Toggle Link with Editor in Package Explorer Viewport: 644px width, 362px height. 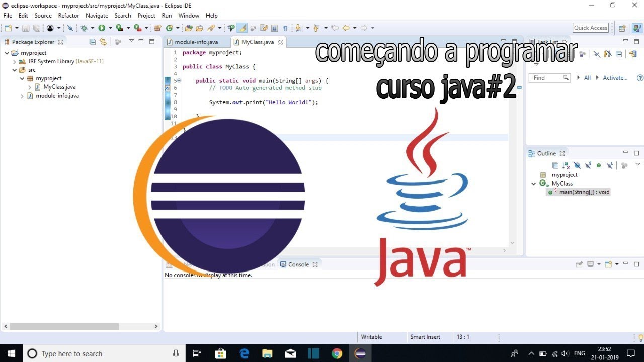tap(103, 42)
